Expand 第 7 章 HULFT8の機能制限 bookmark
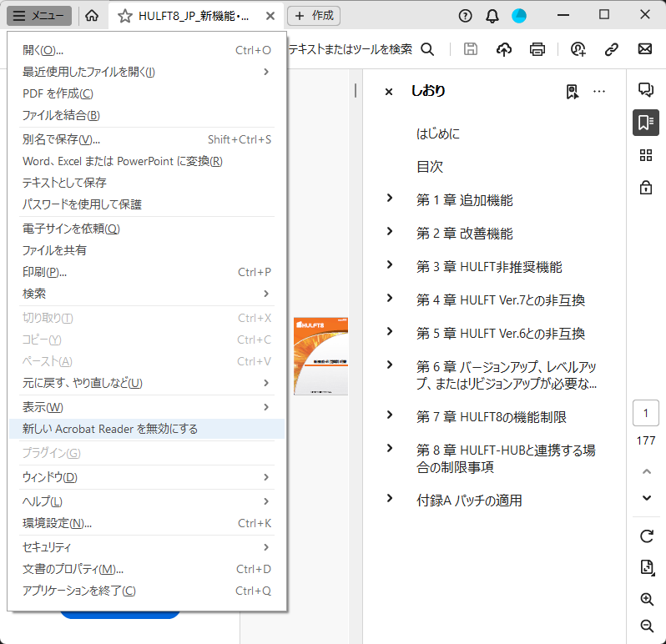Image resolution: width=666 pixels, height=644 pixels. coord(390,415)
